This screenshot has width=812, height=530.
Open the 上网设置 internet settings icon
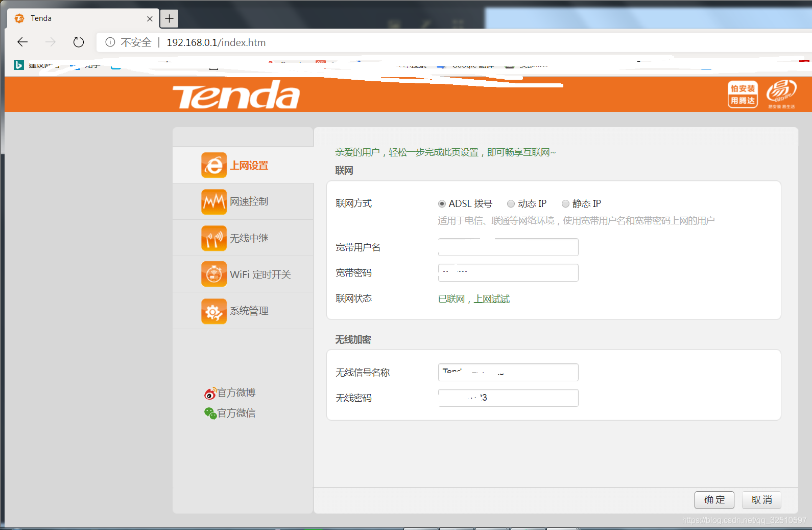214,165
